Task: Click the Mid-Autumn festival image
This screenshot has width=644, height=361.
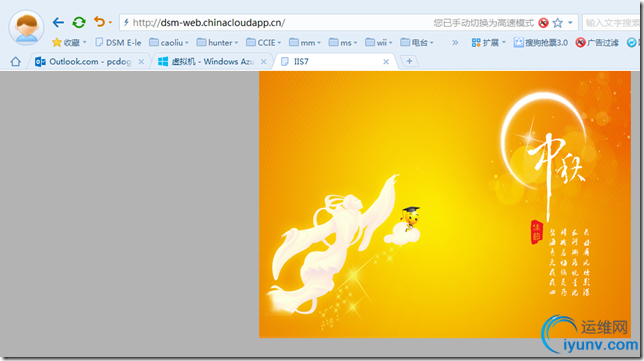Action: click(445, 204)
